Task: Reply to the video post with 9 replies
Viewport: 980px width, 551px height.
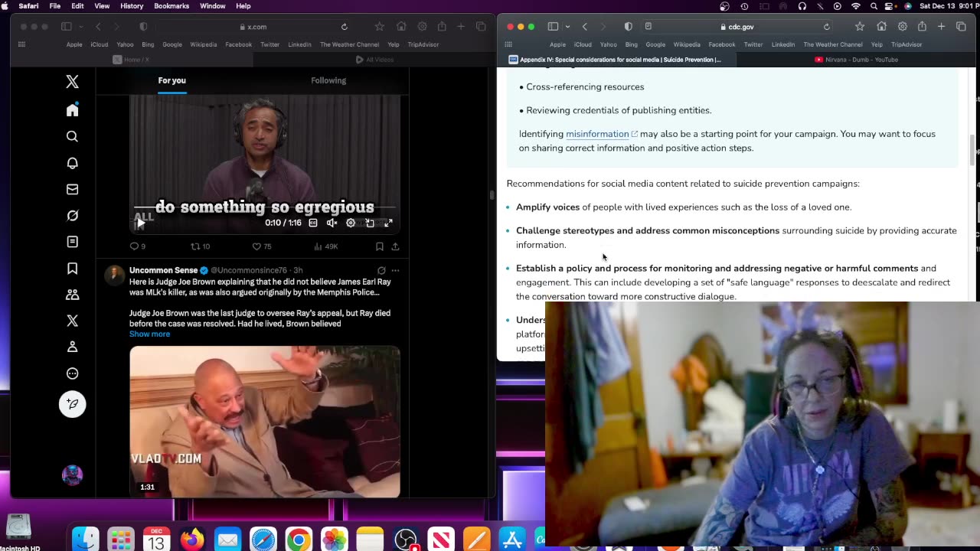Action: (x=137, y=246)
